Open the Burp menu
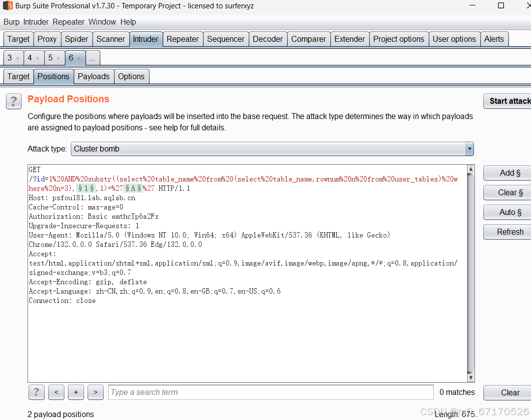Screen dimensions: 531x420 tap(11, 22)
